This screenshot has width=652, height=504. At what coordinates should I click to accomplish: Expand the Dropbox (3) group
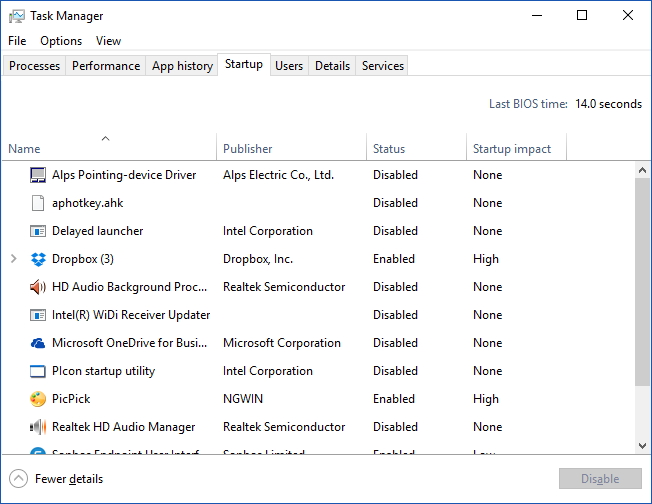click(14, 259)
